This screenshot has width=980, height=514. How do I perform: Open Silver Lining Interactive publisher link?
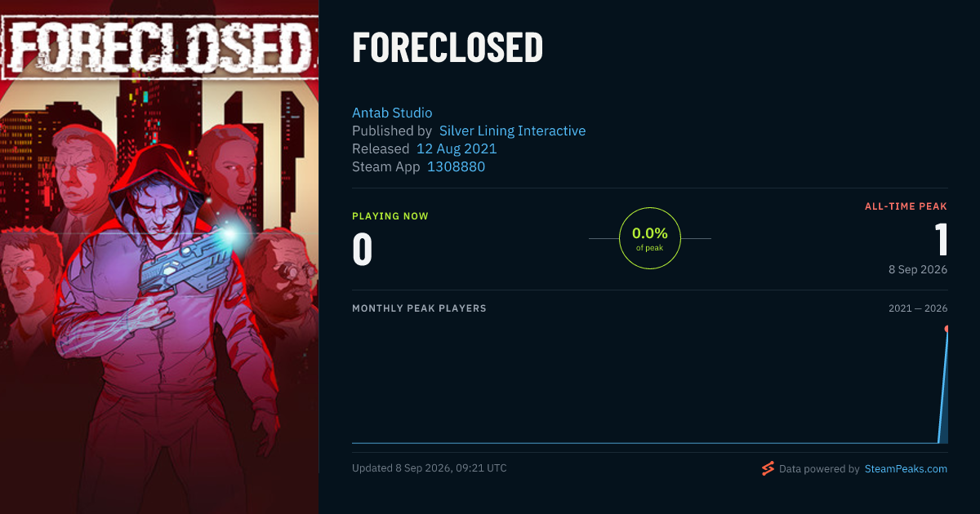click(x=512, y=131)
